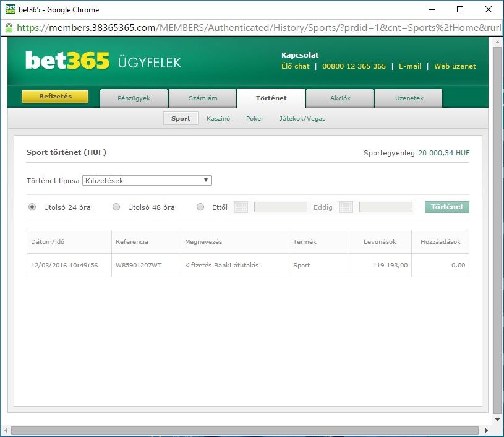Switch to the Póker history
The image size is (504, 437).
[255, 118]
